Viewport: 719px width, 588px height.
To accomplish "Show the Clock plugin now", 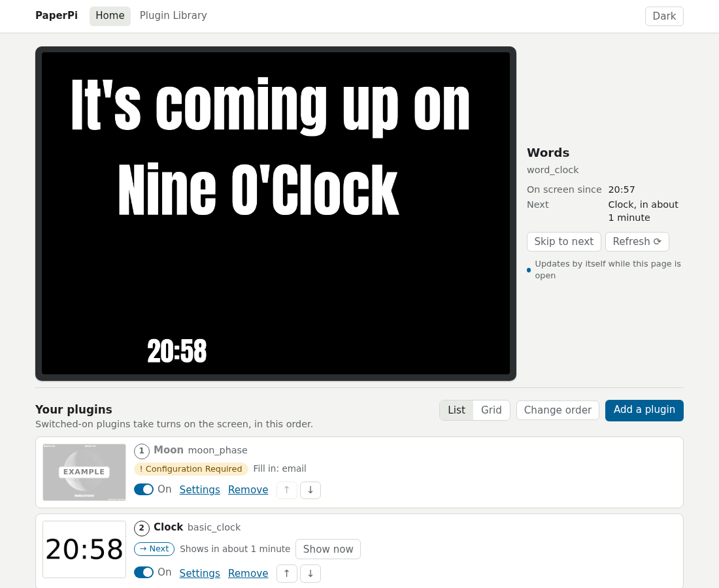I will pyautogui.click(x=328, y=549).
